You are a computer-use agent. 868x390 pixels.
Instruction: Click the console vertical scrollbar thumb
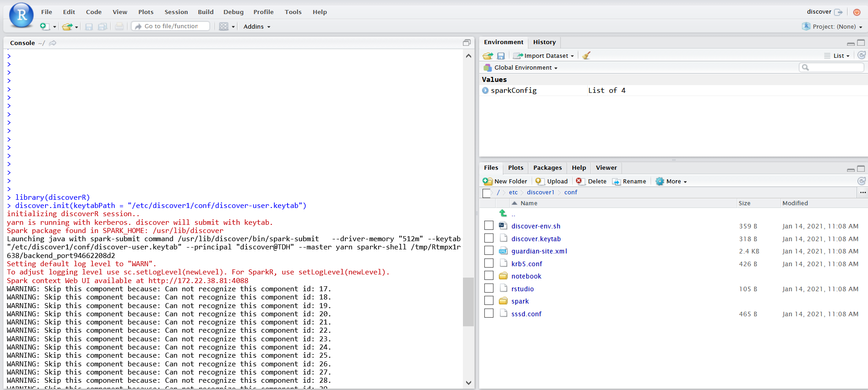coord(468,301)
